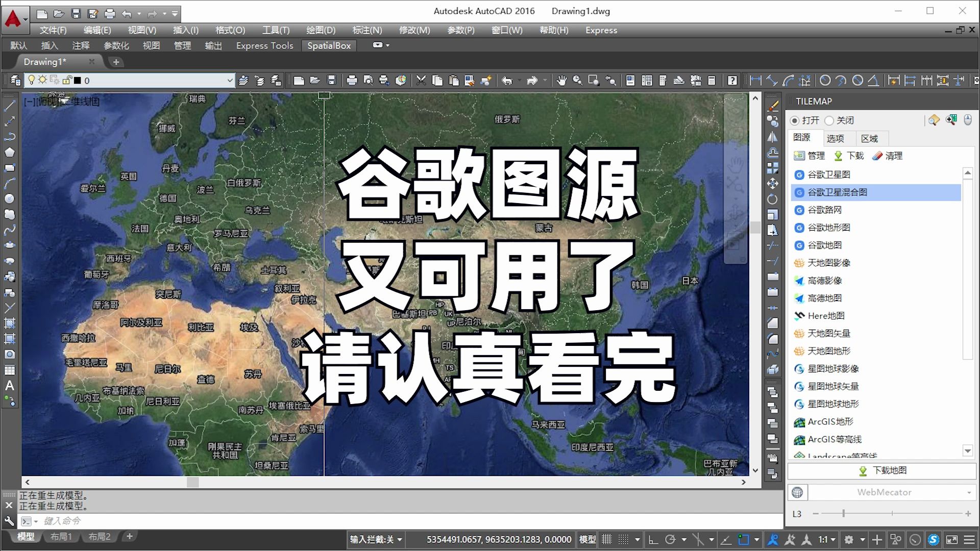Add a new drawing tab with plus

pyautogui.click(x=116, y=62)
